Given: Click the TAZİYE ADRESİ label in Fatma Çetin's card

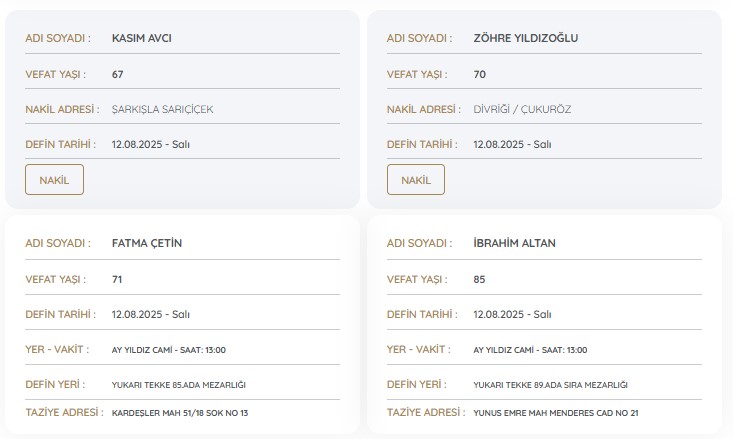Looking at the screenshot, I should 63,412.
